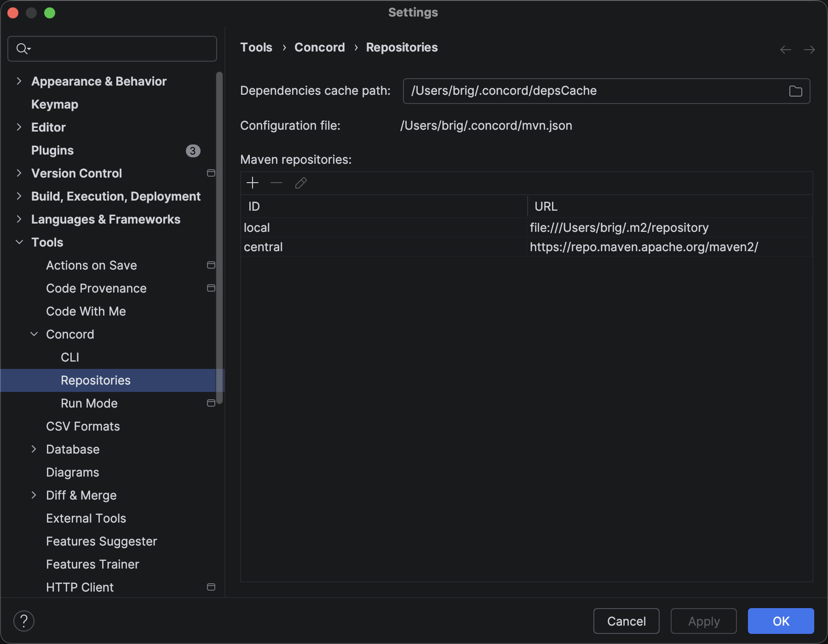Expand the Editor settings section

pos(19,127)
